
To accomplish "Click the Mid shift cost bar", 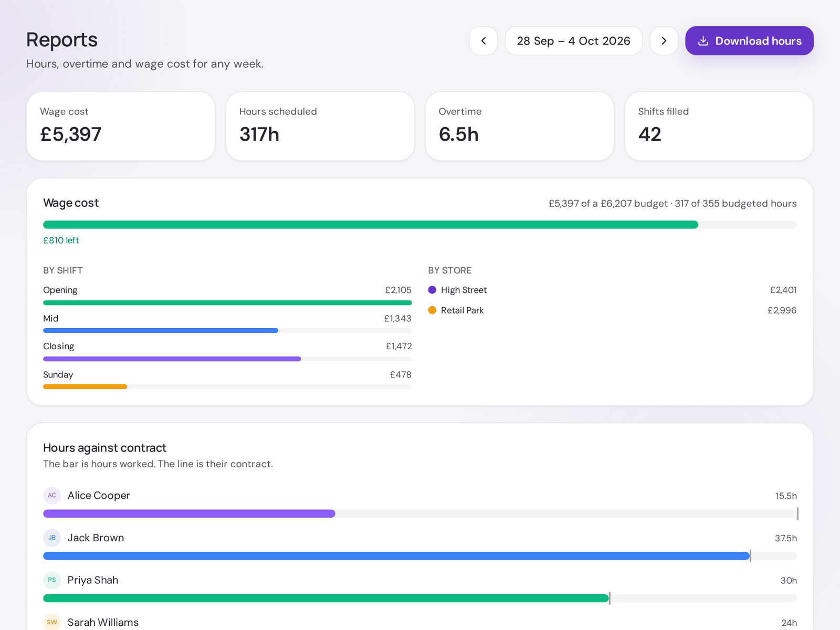I will (x=227, y=331).
